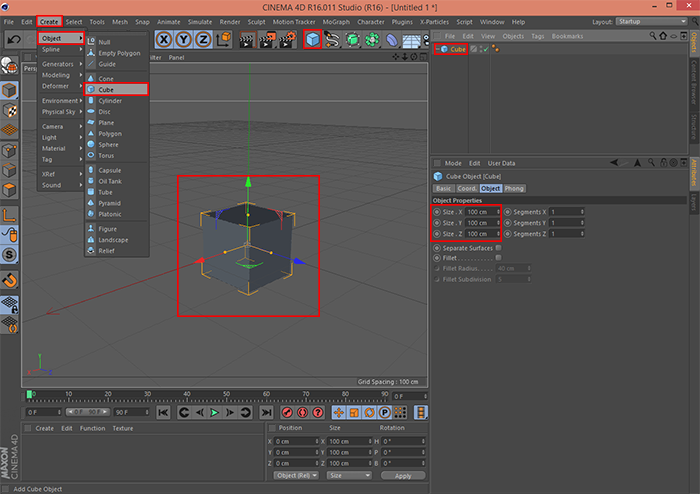Click the Planar Workplane icon below lock grid
Screen dimensions: 700x494
point(9,324)
